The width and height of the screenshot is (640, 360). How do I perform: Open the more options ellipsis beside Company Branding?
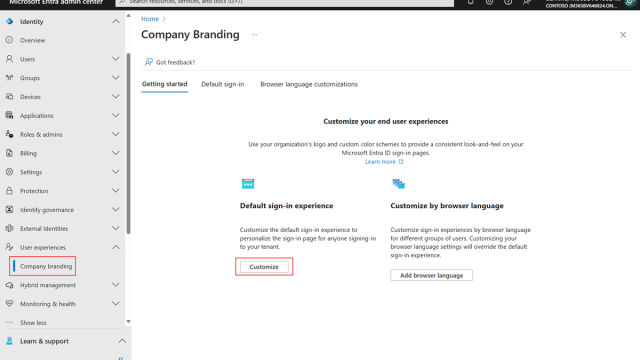click(254, 35)
